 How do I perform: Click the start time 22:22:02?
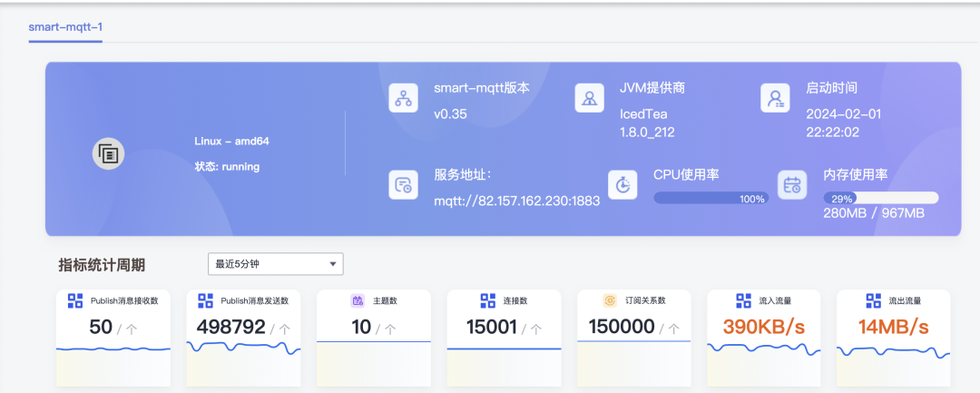[x=832, y=133]
